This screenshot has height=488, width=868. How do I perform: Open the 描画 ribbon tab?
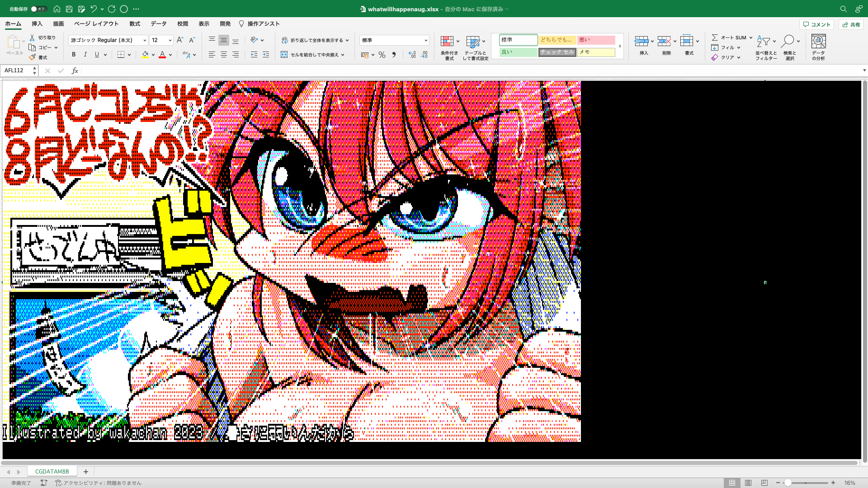pos(58,24)
